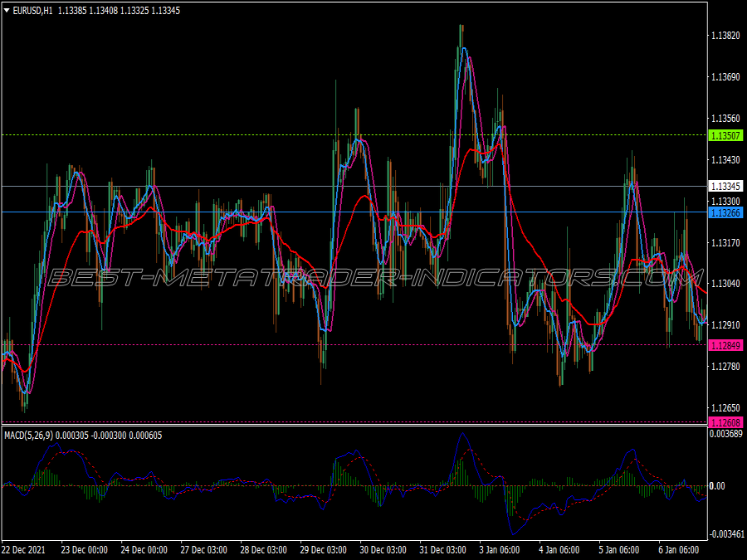Click the 1.13040 price scale value
747x560 pixels.
point(725,284)
